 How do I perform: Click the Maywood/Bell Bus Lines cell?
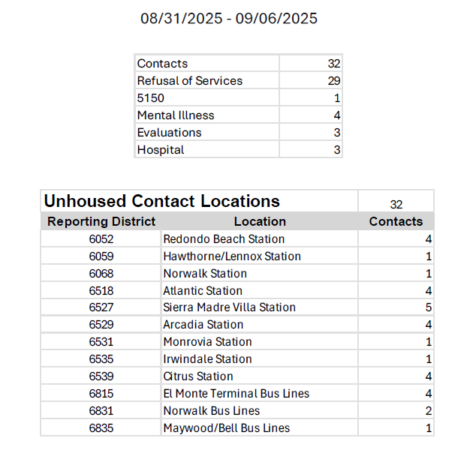point(227,428)
